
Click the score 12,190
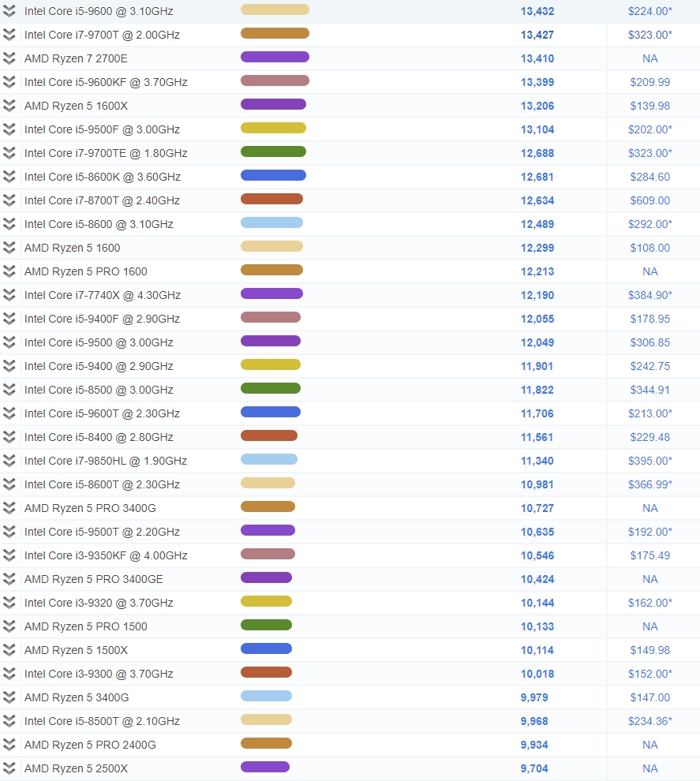(x=537, y=295)
